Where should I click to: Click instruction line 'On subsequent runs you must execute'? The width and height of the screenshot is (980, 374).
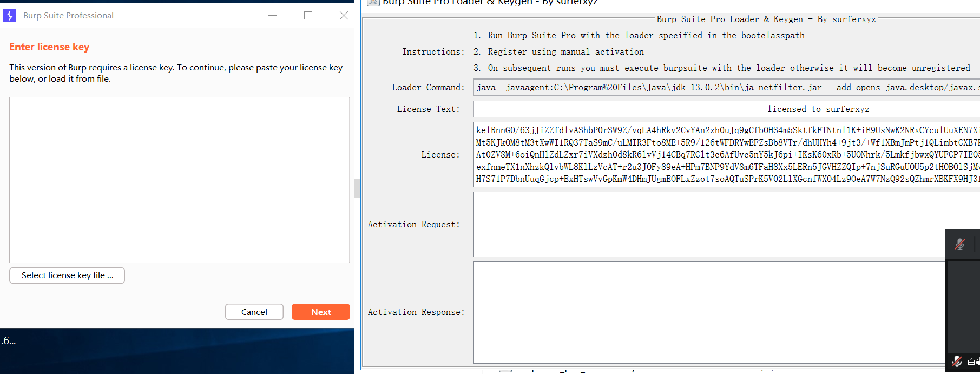[722, 68]
